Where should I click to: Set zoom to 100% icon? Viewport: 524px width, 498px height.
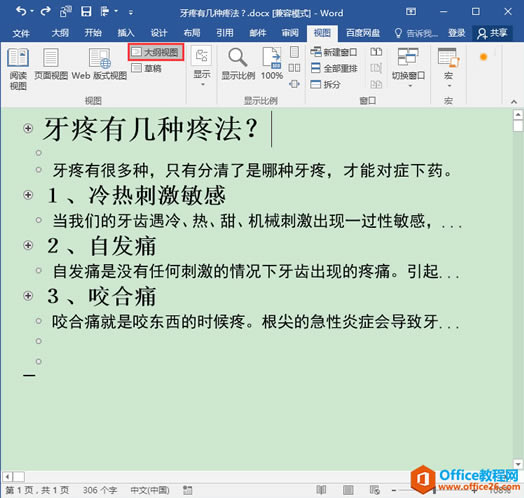272,64
